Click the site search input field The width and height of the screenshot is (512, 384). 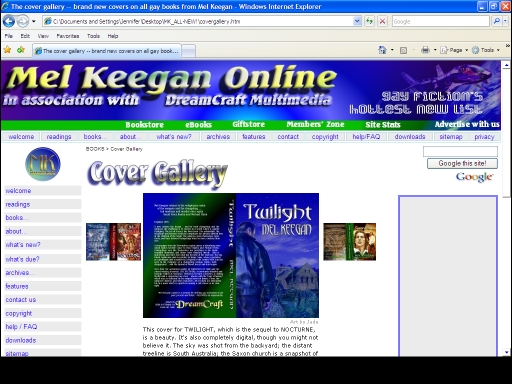tap(460, 151)
